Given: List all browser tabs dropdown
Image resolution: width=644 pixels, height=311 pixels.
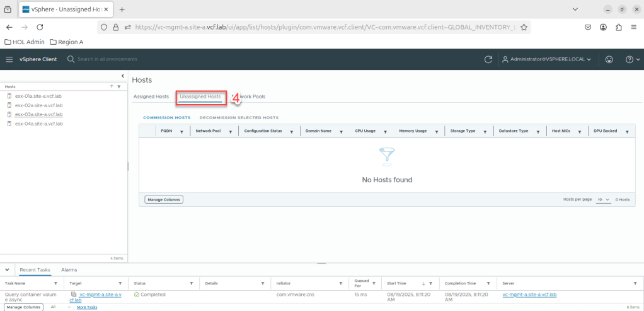Looking at the screenshot, I should (575, 9).
